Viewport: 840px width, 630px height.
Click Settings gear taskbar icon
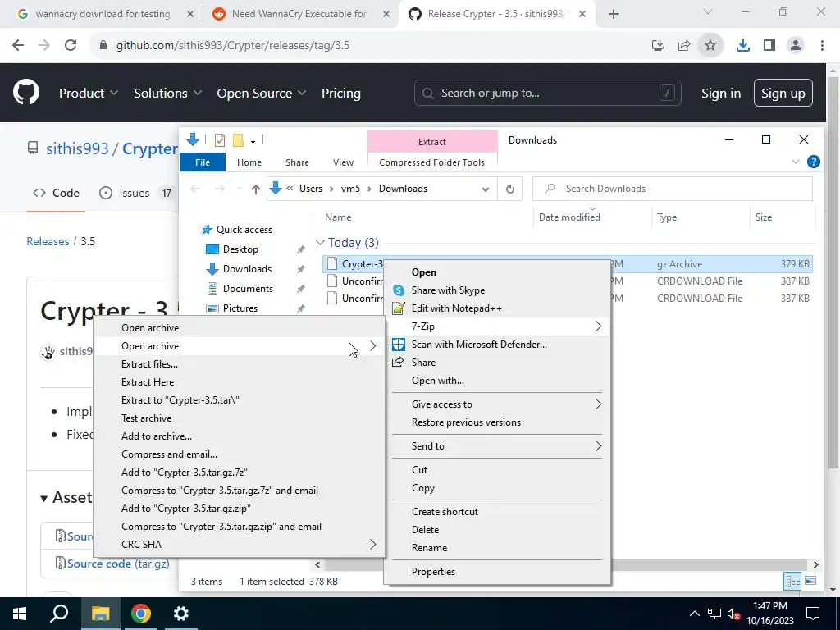181,614
